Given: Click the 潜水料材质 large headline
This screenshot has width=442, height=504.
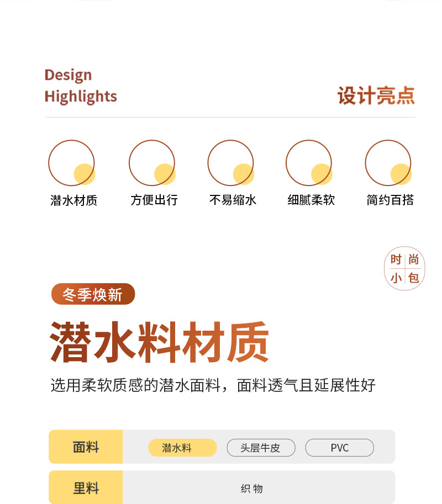Looking at the screenshot, I should click(160, 342).
